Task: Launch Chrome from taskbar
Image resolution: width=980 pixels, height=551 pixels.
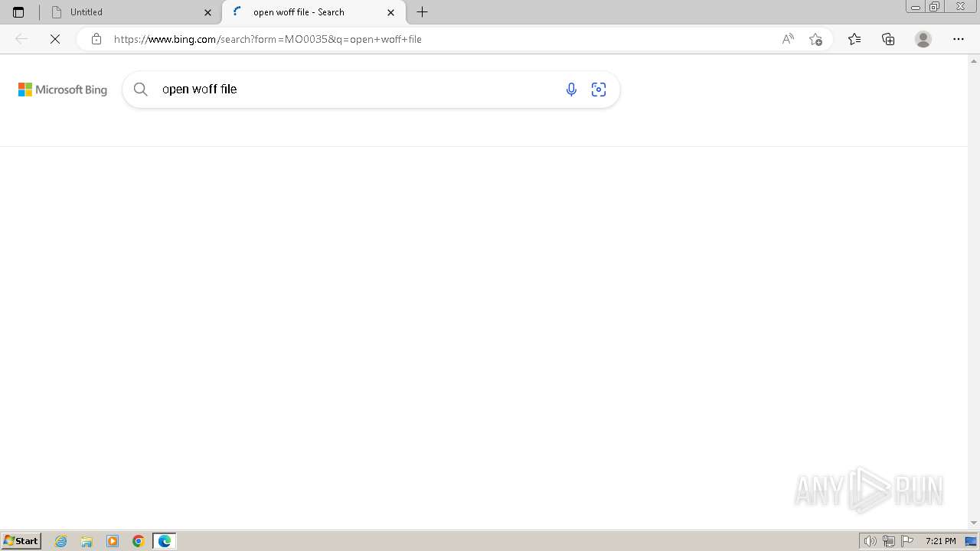Action: (139, 541)
